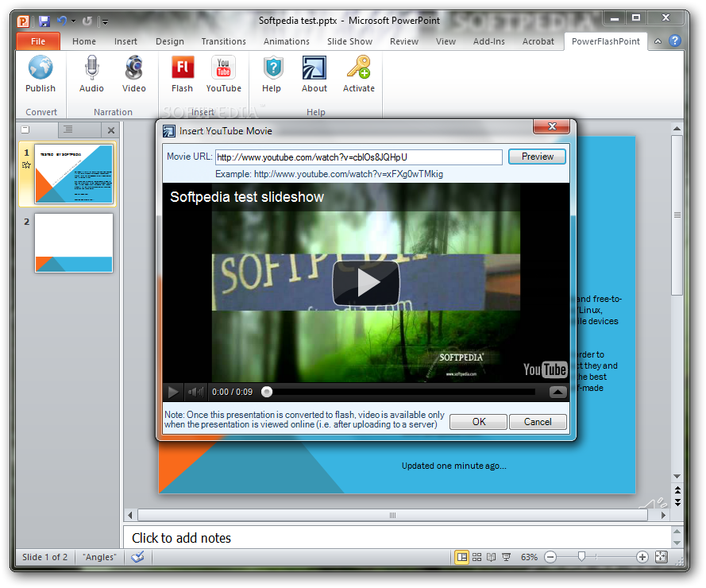Expand Customize Quick Access Toolbar dropdown
Image resolution: width=706 pixels, height=588 pixels.
coord(105,21)
